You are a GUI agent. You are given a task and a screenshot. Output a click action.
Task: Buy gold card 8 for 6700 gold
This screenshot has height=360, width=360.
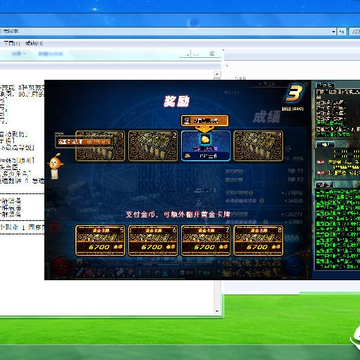258,240
